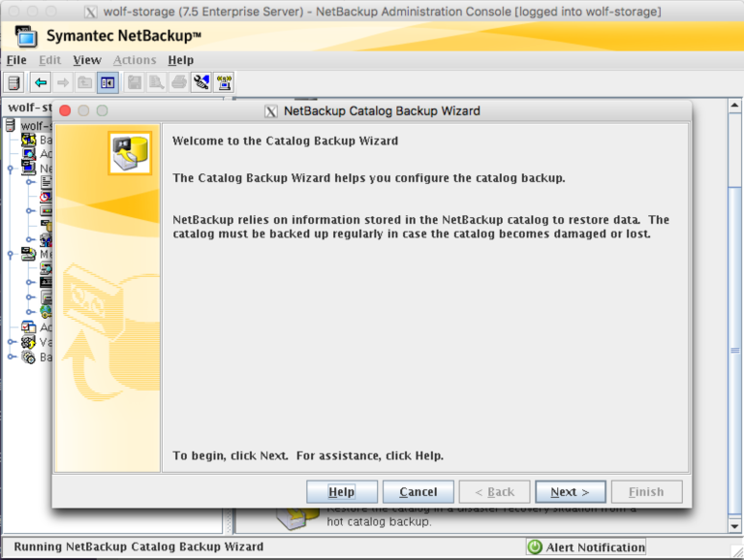Viewport: 744px width, 560px height.
Task: Select the Credentials globe-and-key tree icon
Action: tap(46, 312)
